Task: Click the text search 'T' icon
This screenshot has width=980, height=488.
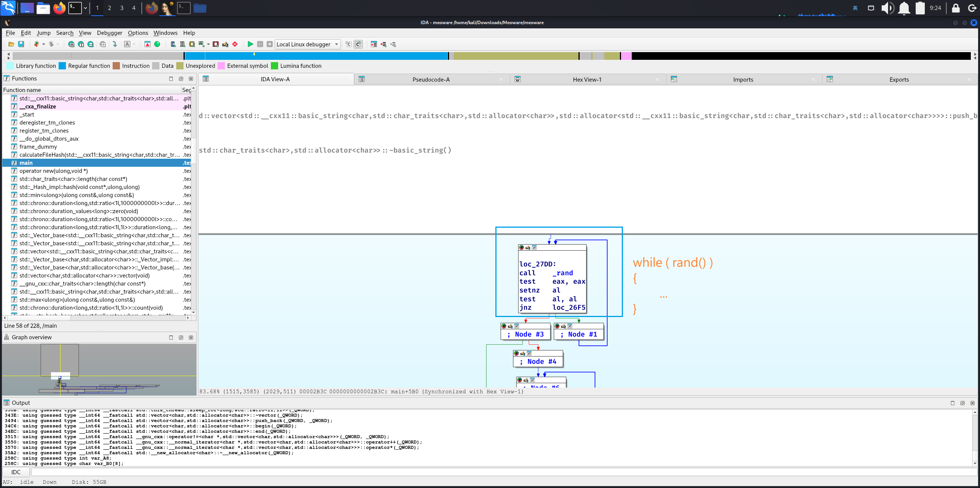Action: point(81,44)
